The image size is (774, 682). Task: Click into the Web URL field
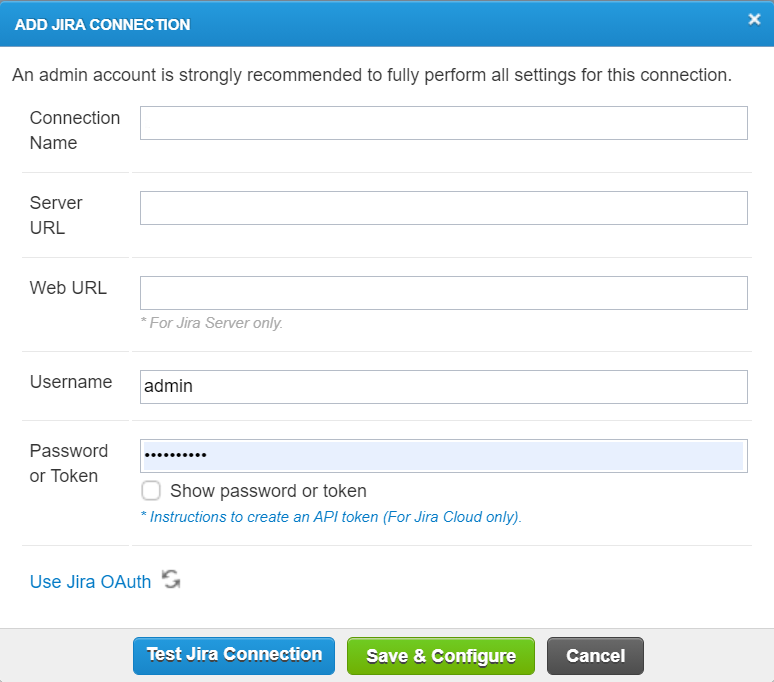[x=443, y=293]
